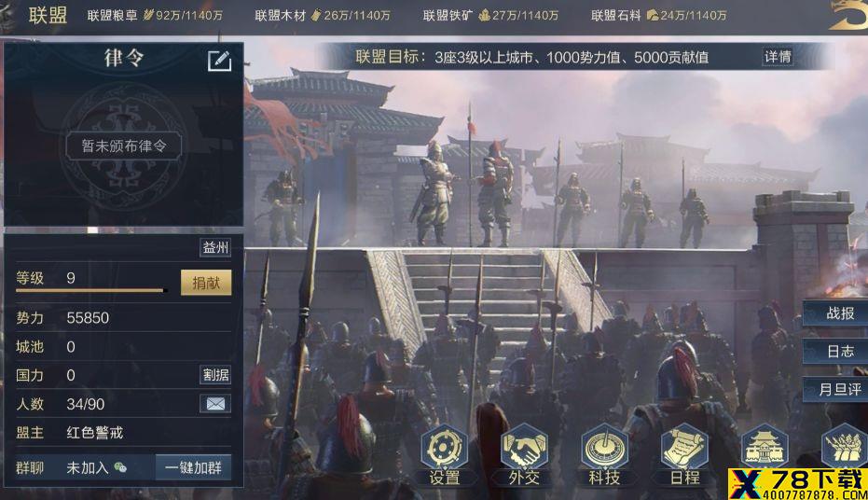Click the 联盟粮草 grain resource indicator
The height and width of the screenshot is (500, 868).
(155, 16)
